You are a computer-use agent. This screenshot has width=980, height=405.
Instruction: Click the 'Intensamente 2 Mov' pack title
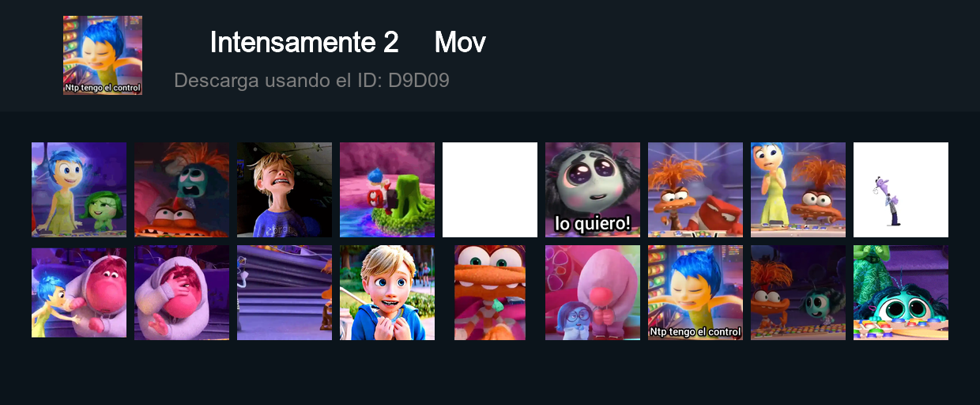(348, 43)
